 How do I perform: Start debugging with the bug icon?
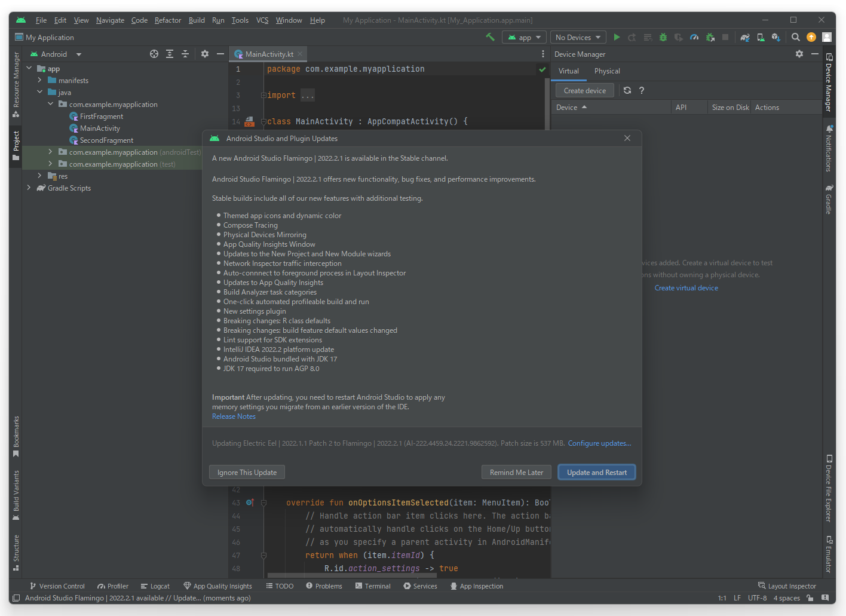click(663, 36)
